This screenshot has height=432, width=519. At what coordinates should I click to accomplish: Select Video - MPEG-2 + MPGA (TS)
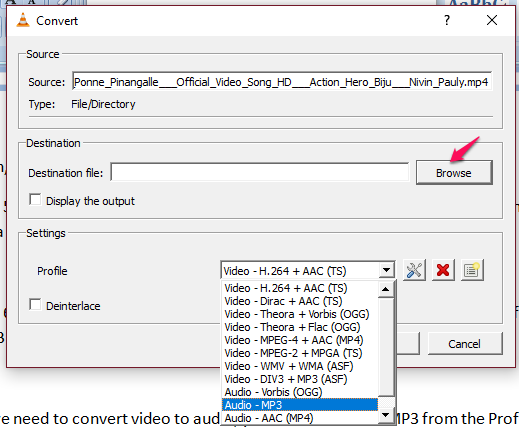(300, 353)
